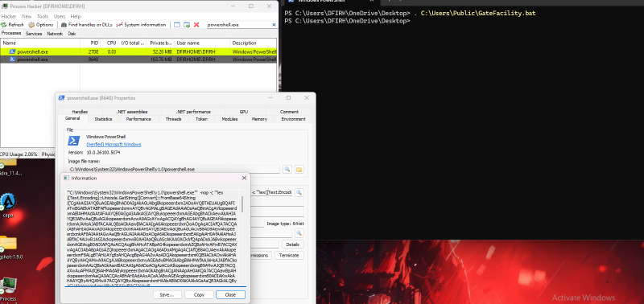This screenshot has height=304, width=644.
Task: Open the Users menu
Action: (x=60, y=16)
